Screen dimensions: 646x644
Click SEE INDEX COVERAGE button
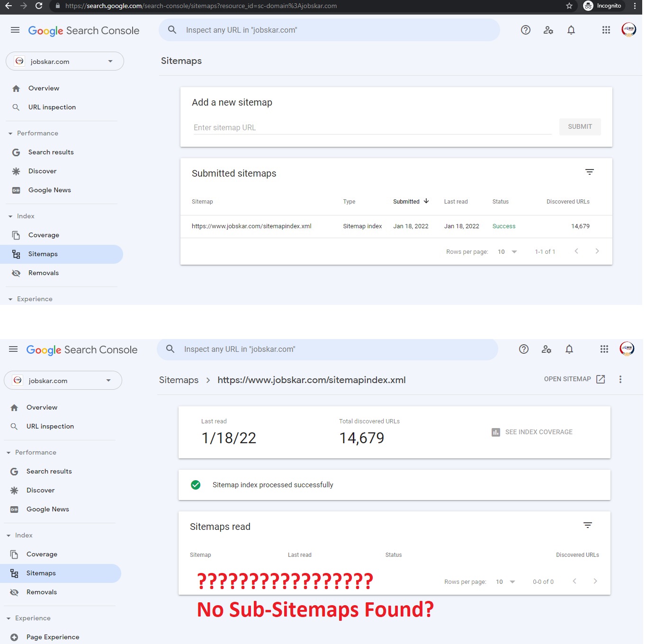coord(532,432)
